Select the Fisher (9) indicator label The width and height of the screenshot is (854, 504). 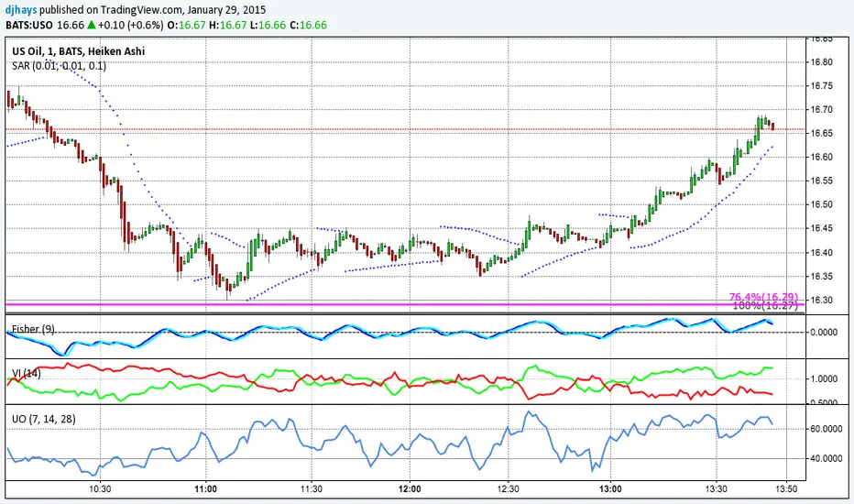(33, 329)
